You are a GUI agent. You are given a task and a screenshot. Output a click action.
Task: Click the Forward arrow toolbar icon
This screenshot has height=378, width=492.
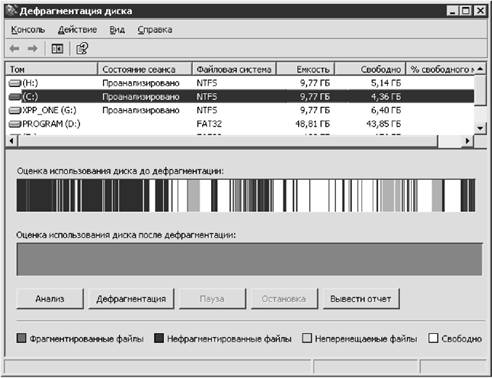[32, 49]
